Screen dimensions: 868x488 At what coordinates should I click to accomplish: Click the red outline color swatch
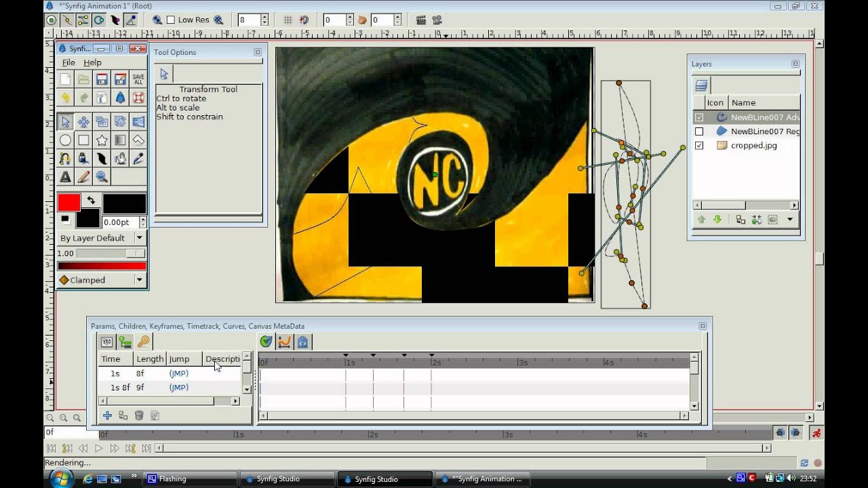coord(68,202)
